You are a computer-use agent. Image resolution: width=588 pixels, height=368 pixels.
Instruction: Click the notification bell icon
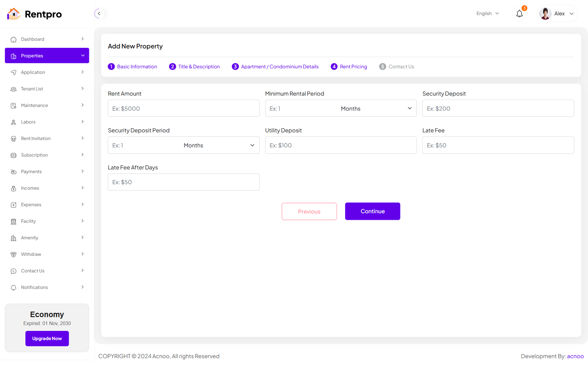pyautogui.click(x=519, y=14)
